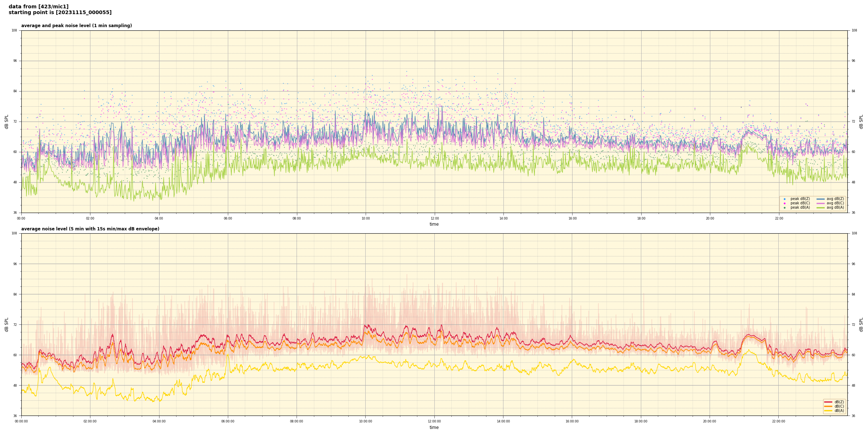Click the 'time' x-axis label under the top chart
The height and width of the screenshot is (434, 868).
(x=434, y=224)
